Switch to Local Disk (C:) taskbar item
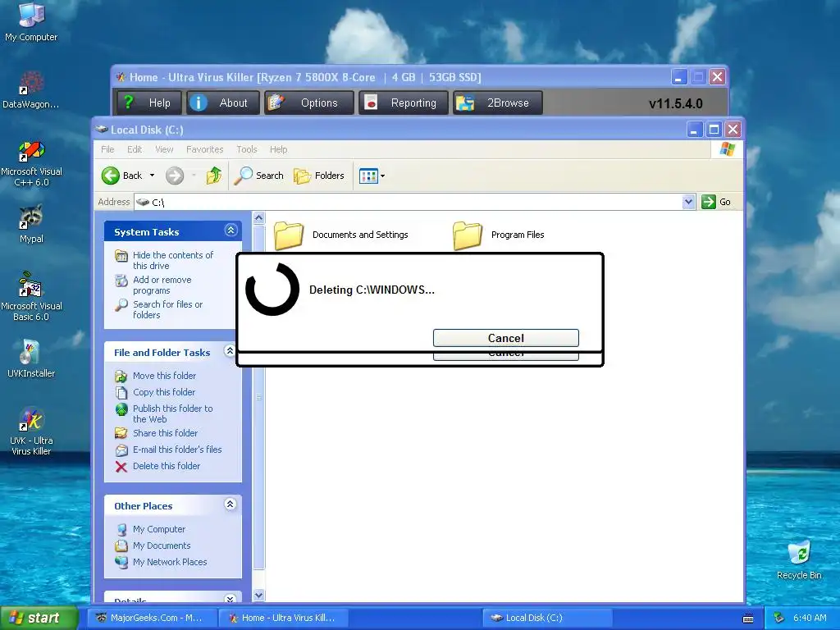This screenshot has width=840, height=630. coord(547,618)
